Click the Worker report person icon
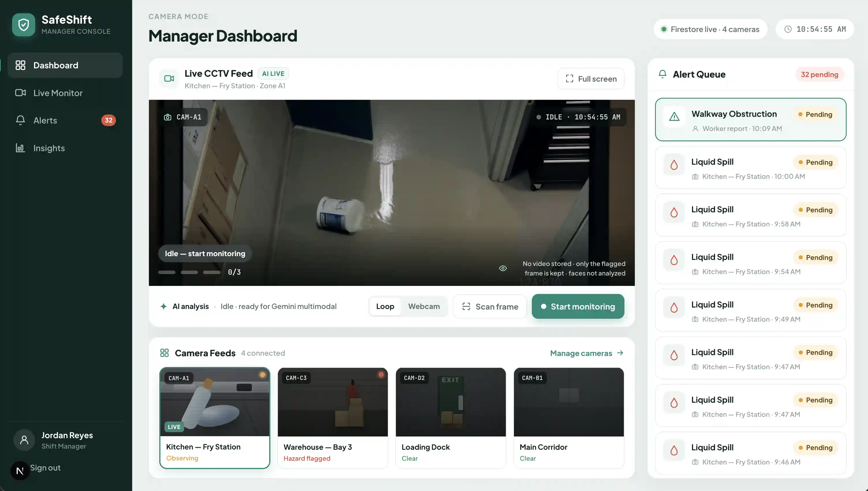Screen dimensions: 868x491 (x=695, y=128)
